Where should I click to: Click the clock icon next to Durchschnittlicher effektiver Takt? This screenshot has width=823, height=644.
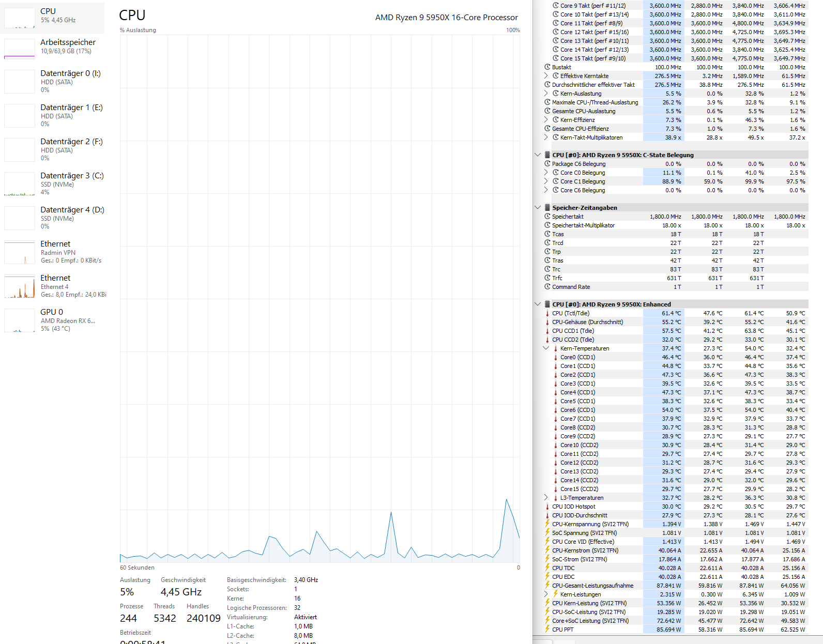pos(547,85)
